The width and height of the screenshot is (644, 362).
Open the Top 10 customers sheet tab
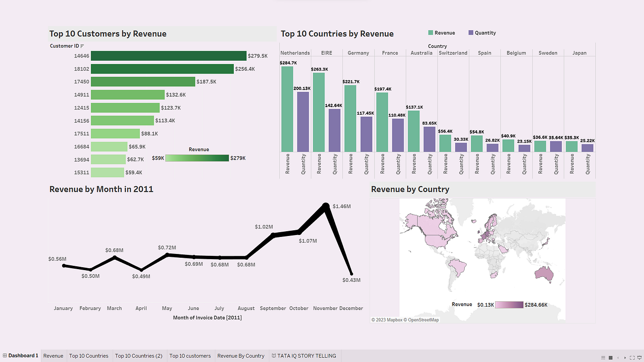190,355
